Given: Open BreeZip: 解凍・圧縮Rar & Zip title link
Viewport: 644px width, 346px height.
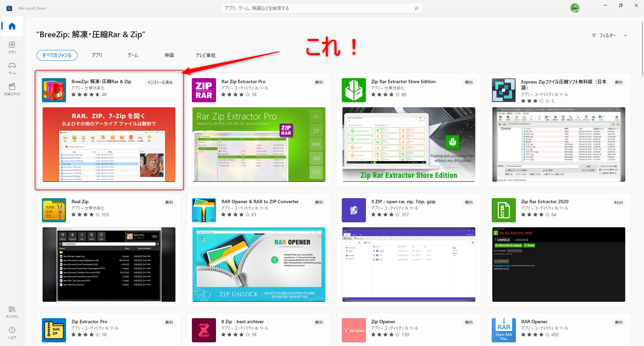Looking at the screenshot, I should 101,81.
